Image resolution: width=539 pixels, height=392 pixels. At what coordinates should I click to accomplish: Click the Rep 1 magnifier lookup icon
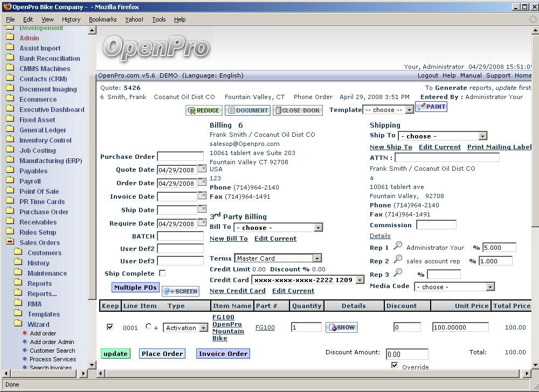point(398,246)
